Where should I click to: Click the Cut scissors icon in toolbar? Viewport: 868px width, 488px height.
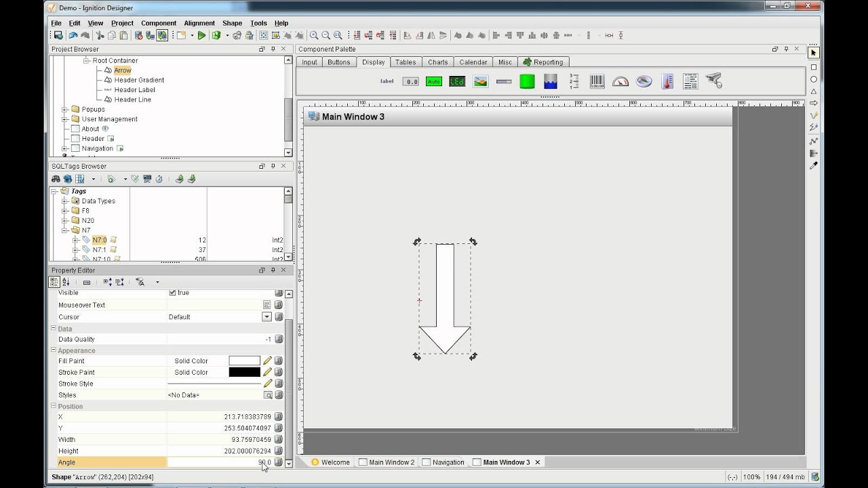tap(100, 35)
